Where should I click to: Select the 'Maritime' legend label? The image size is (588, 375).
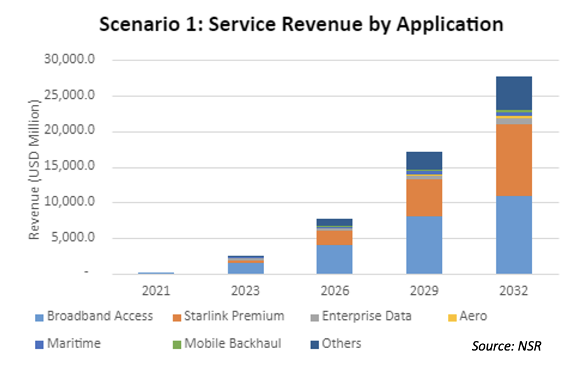(74, 343)
